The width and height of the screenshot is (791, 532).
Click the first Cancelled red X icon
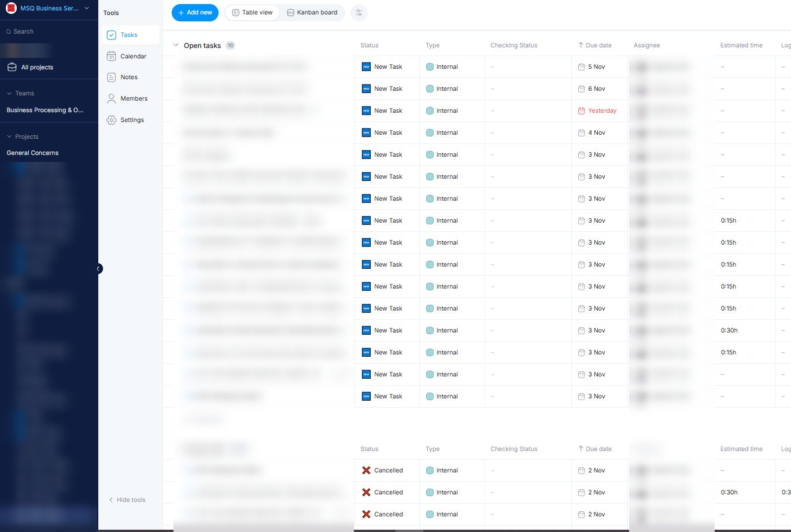click(x=366, y=470)
